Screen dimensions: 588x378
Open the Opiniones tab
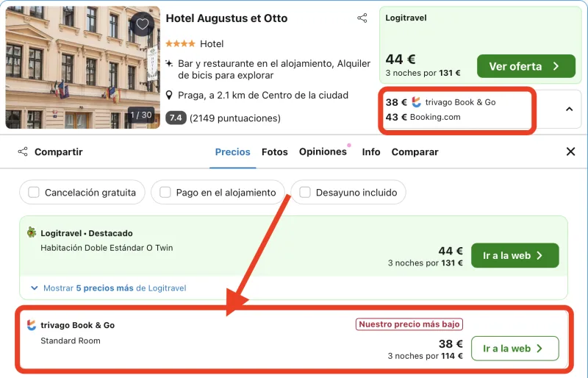[323, 151]
